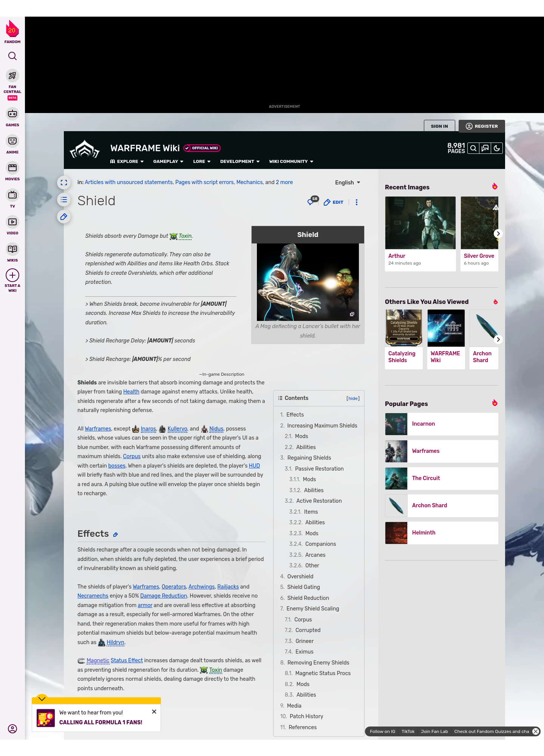Screen dimensions: 544x756
Task: Hide the Contents table
Action: tap(353, 398)
